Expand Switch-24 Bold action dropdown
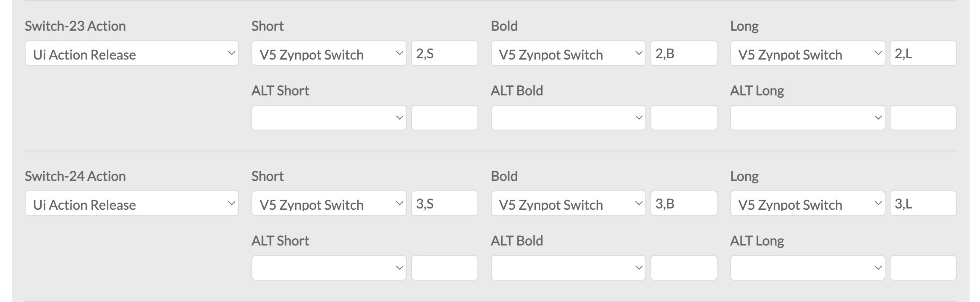 click(x=568, y=203)
